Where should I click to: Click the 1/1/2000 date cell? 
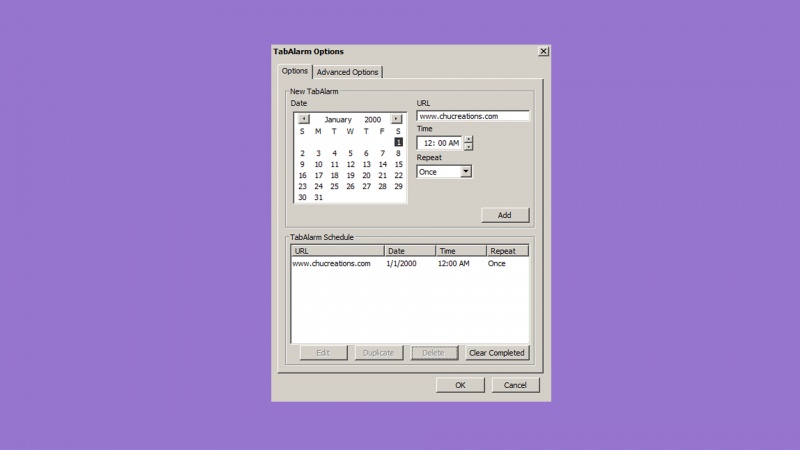click(401, 263)
